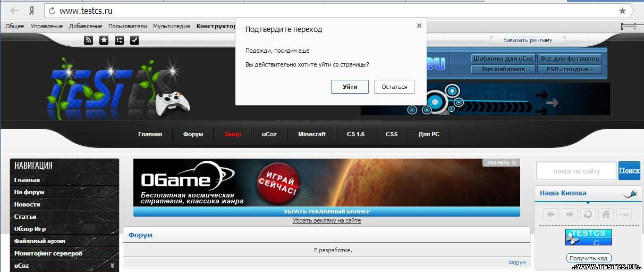Click the address bar URL www.testcs.ru
Screen dimensions: 644x272
(x=86, y=11)
